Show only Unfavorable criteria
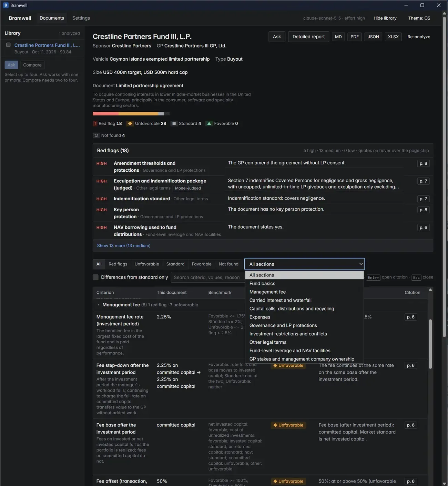This screenshot has height=486, width=448. (x=147, y=264)
